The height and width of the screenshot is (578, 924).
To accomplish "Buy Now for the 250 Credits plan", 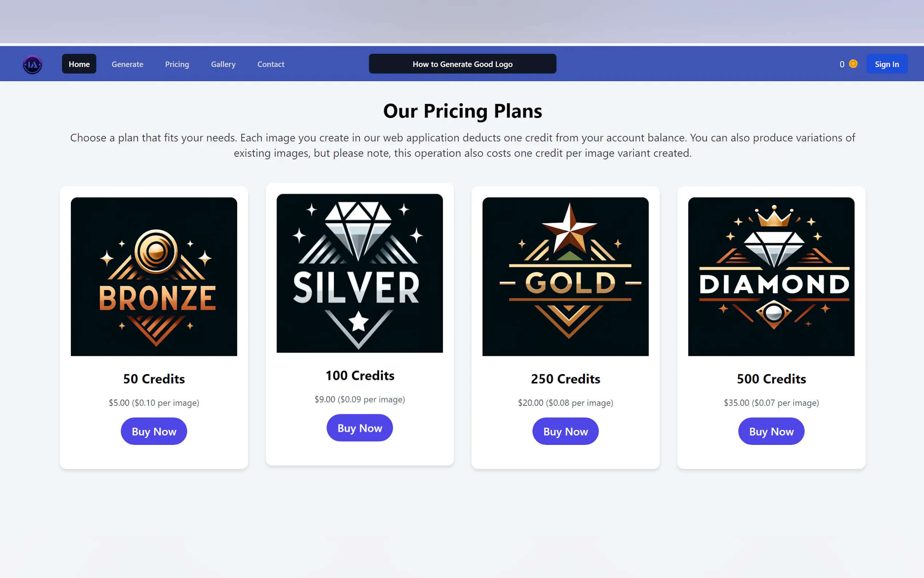I will click(565, 431).
